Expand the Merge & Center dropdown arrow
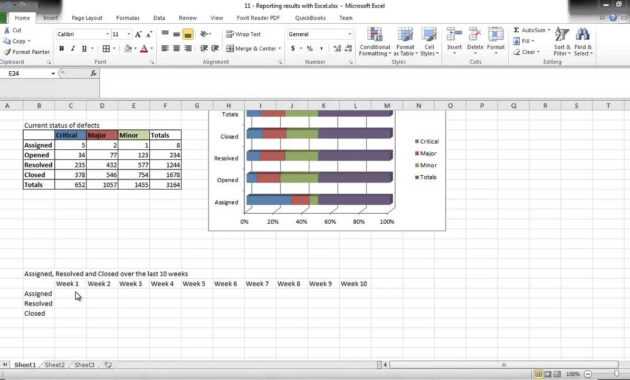 [280, 49]
